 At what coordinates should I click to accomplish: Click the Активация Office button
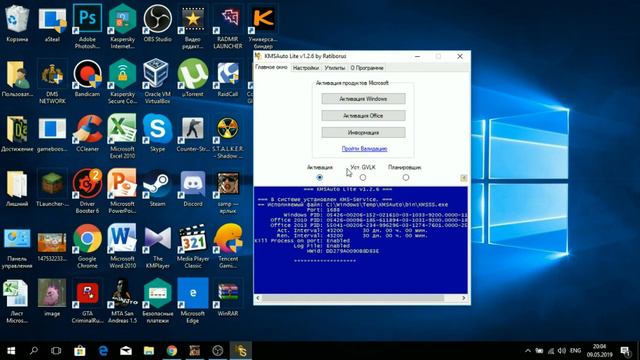[363, 116]
